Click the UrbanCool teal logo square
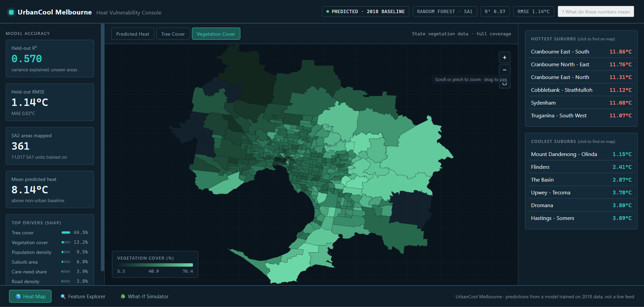644x307 pixels. pos(11,12)
